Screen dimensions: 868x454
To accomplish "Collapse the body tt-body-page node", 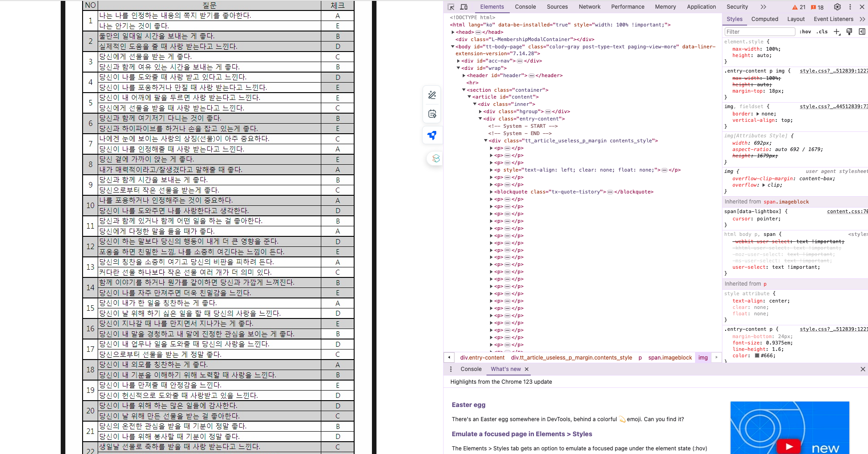I will click(x=453, y=47).
